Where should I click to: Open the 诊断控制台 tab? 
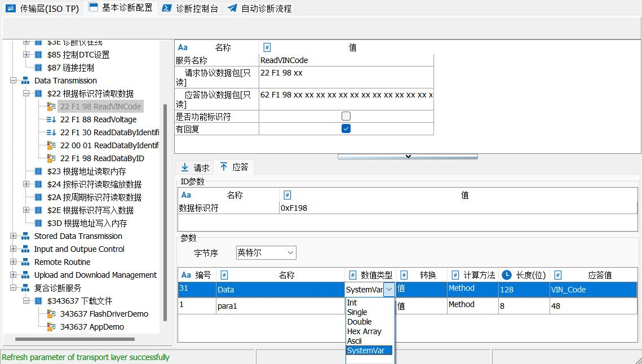coord(190,8)
